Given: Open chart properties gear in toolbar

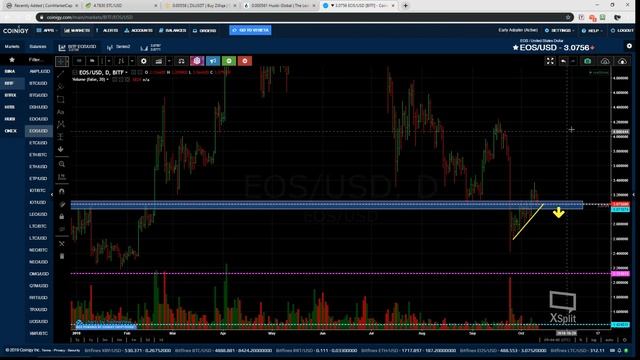Looking at the screenshot, I should pos(144,61).
